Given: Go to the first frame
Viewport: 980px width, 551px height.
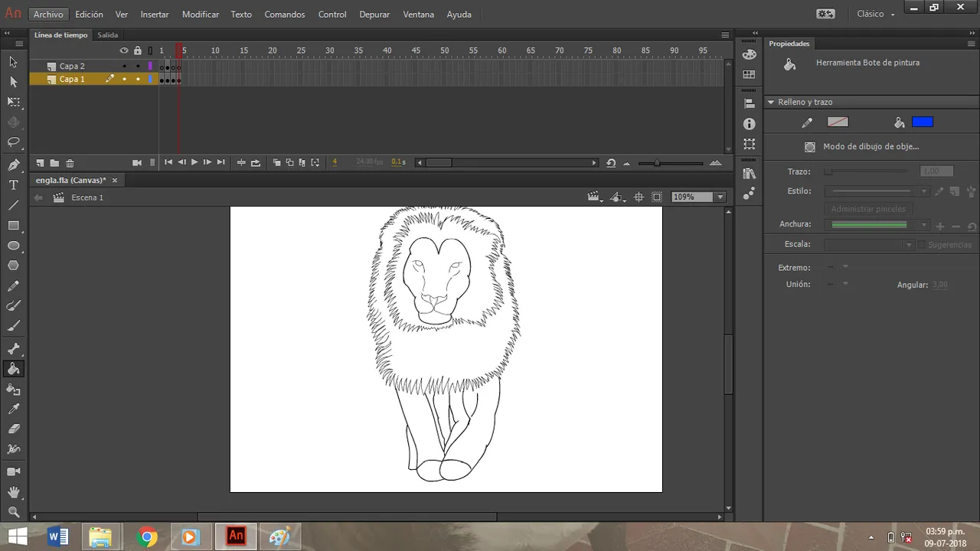Looking at the screenshot, I should pyautogui.click(x=168, y=163).
